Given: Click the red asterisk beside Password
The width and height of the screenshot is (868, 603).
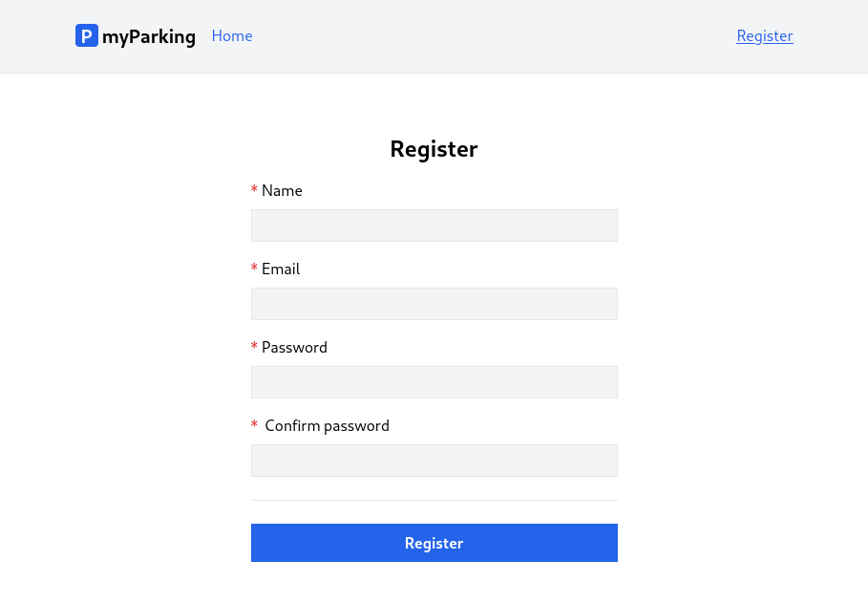Looking at the screenshot, I should click(x=254, y=346).
